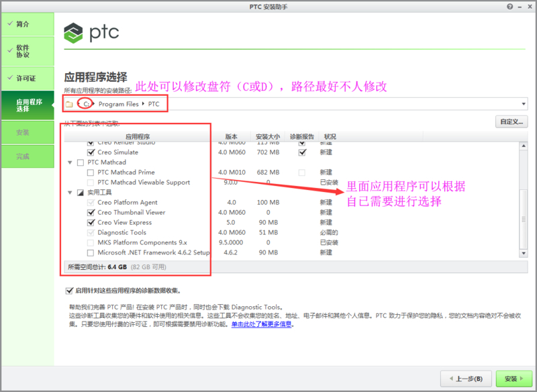Screen dimensions: 537x392
Task: Toggle diagnostic report checkbox for Creo Simulate
Action: (302, 152)
